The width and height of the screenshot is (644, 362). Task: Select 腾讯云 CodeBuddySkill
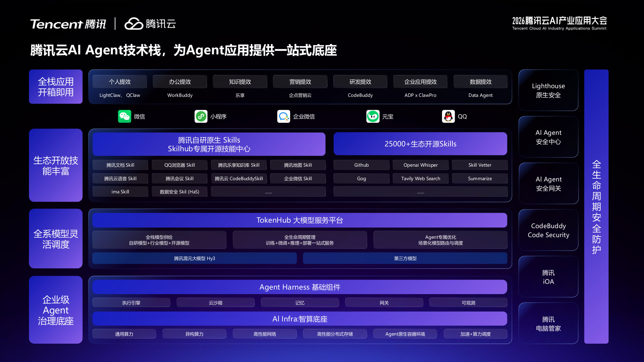coord(239,179)
